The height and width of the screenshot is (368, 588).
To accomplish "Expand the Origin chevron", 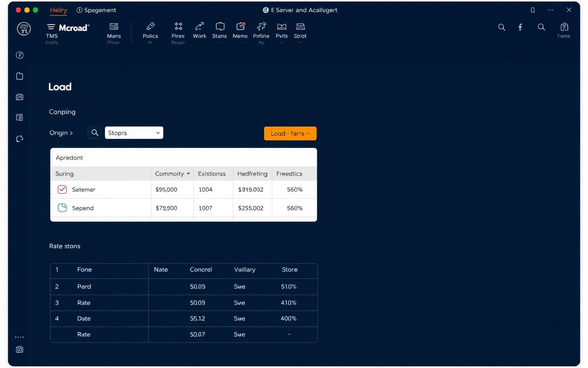I will tap(71, 133).
